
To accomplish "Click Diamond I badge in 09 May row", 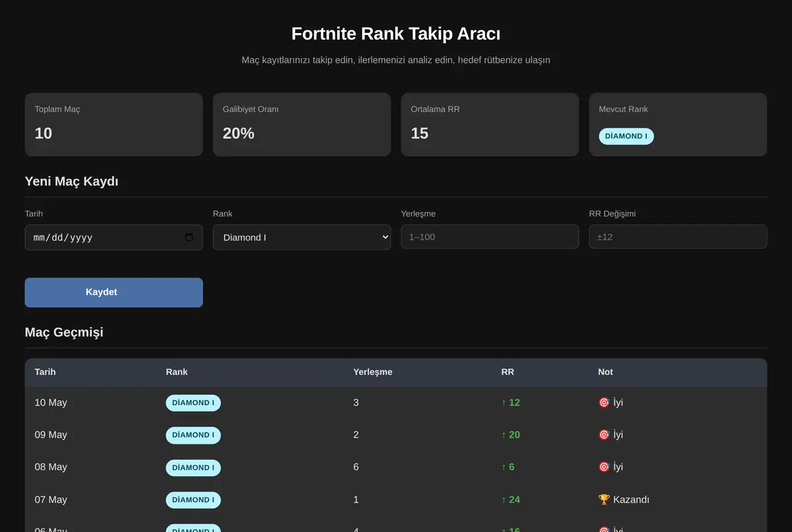I will pyautogui.click(x=193, y=435).
